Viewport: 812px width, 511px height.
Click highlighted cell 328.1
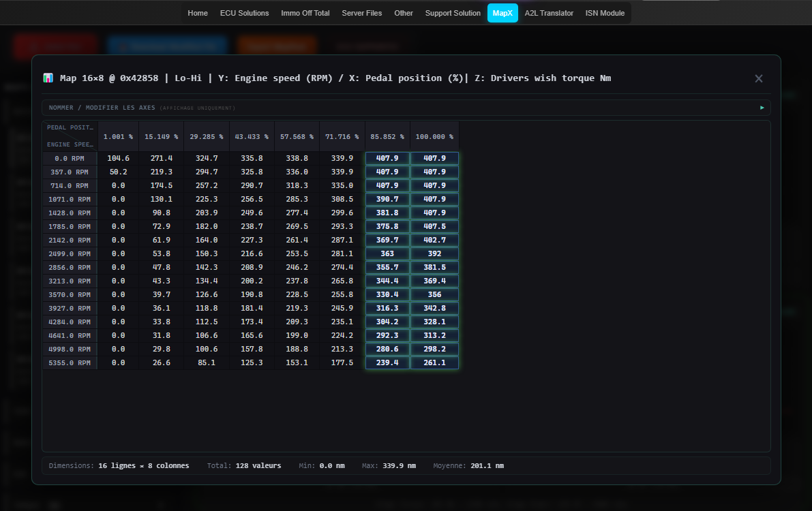pyautogui.click(x=434, y=322)
